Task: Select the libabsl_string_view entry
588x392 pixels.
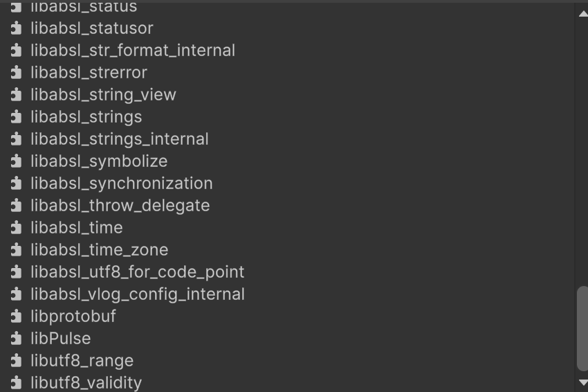Action: pos(103,95)
